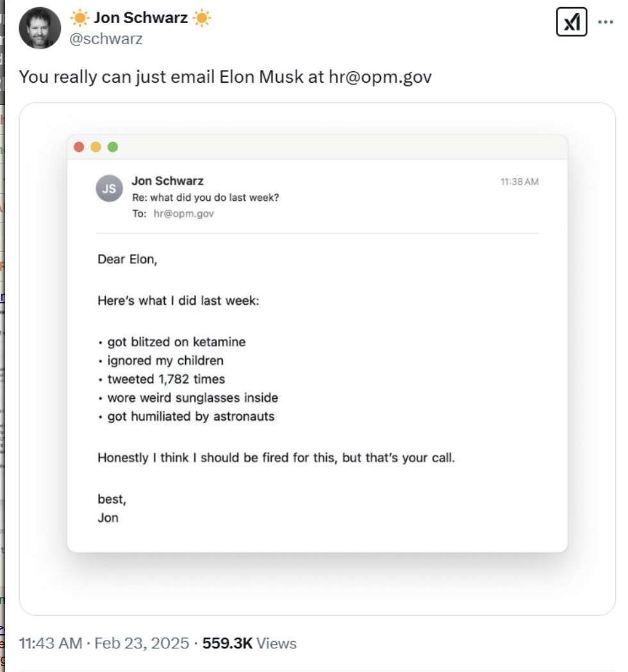Screen dimensions: 628x672
Task: Click the 559.3K Views count
Action: [x=249, y=643]
